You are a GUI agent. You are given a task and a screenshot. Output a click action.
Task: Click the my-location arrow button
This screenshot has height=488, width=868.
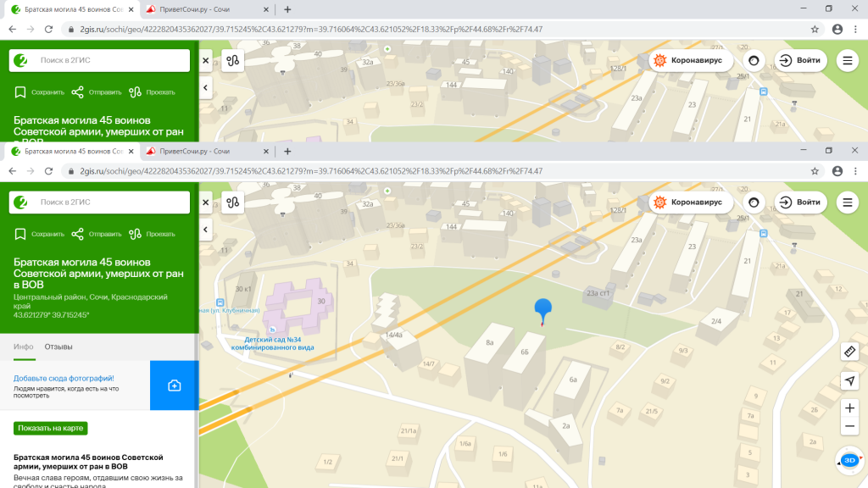coord(849,380)
